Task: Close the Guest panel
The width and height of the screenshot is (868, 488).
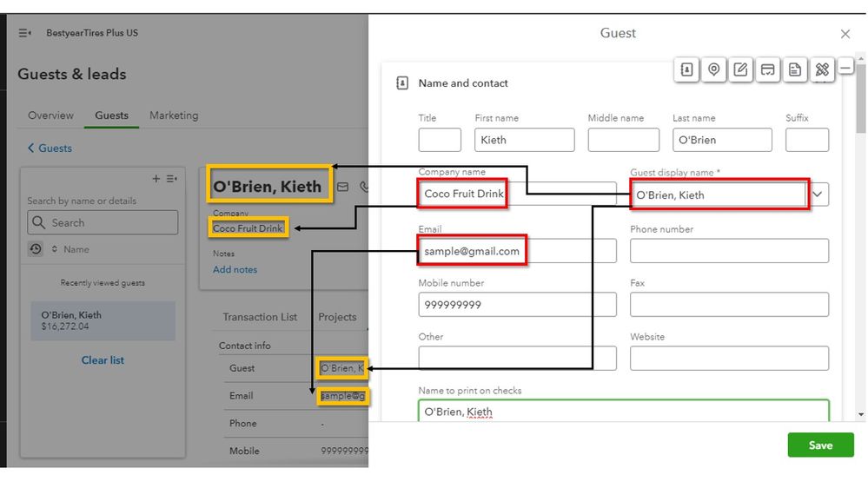Action: (x=845, y=35)
